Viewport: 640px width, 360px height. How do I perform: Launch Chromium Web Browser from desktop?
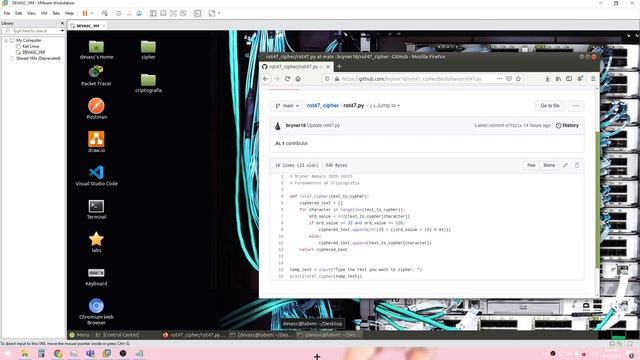click(x=96, y=311)
